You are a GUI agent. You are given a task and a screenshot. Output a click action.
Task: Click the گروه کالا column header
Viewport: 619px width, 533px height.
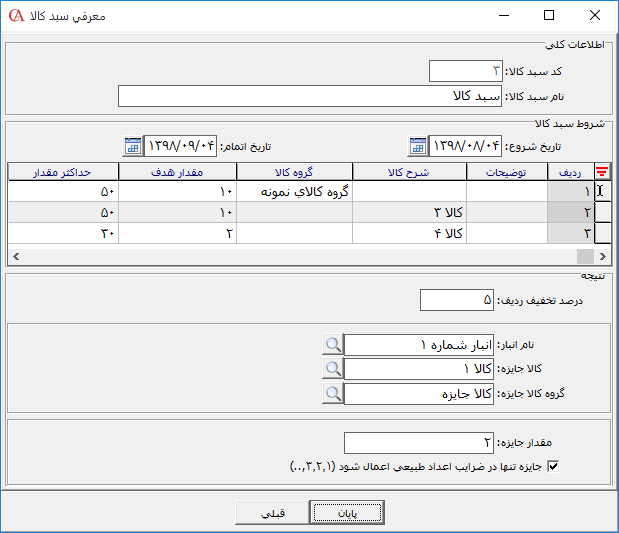(x=294, y=172)
